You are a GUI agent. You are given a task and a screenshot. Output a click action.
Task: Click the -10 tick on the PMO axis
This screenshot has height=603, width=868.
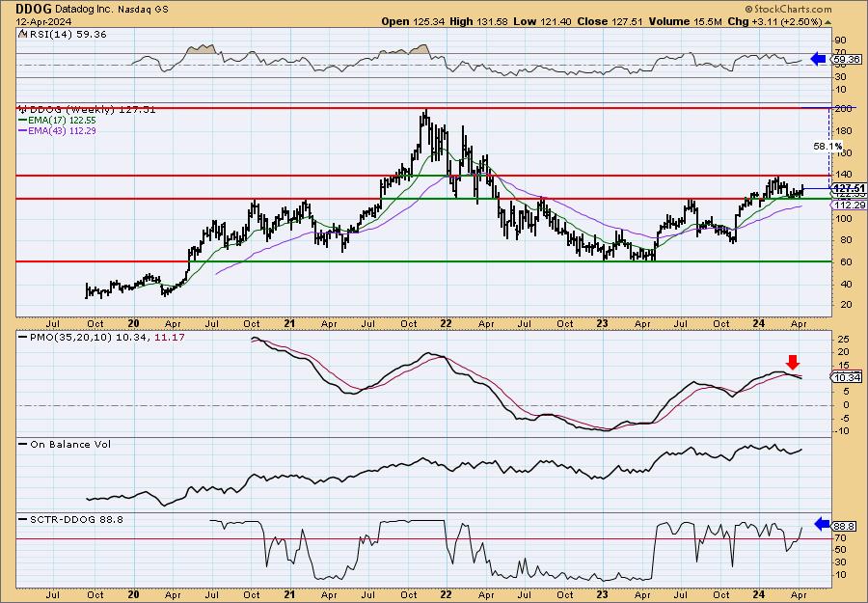[x=843, y=432]
